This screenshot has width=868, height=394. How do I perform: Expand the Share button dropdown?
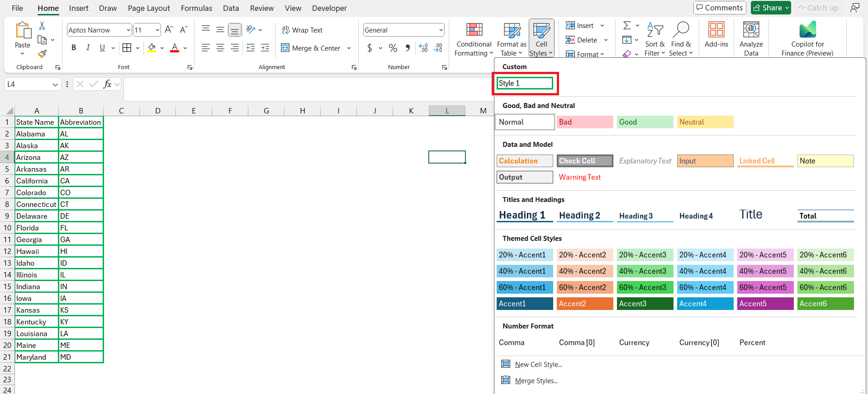(787, 8)
